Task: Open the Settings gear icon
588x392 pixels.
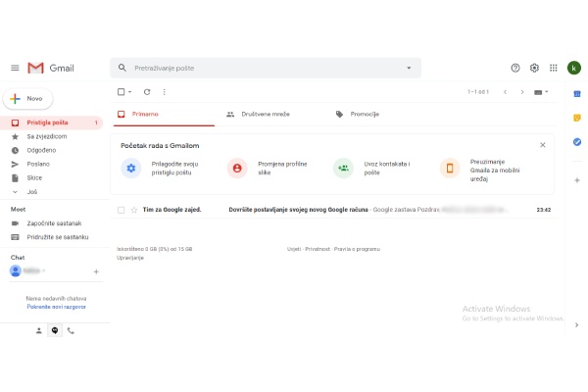Action: pyautogui.click(x=534, y=68)
